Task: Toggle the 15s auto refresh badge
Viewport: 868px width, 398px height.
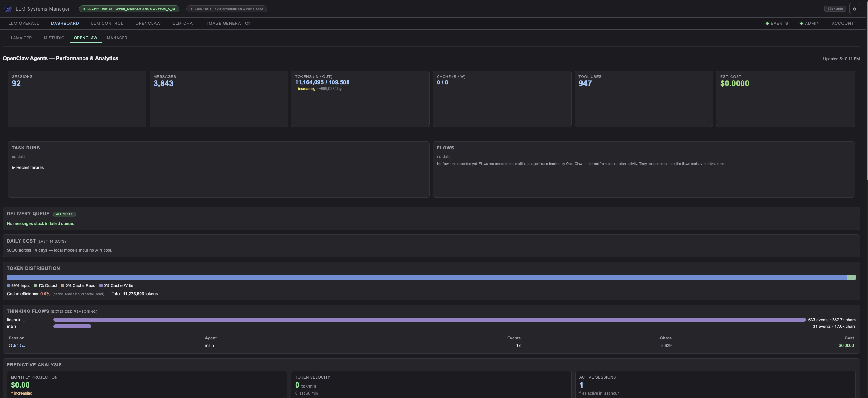Action: [x=835, y=9]
